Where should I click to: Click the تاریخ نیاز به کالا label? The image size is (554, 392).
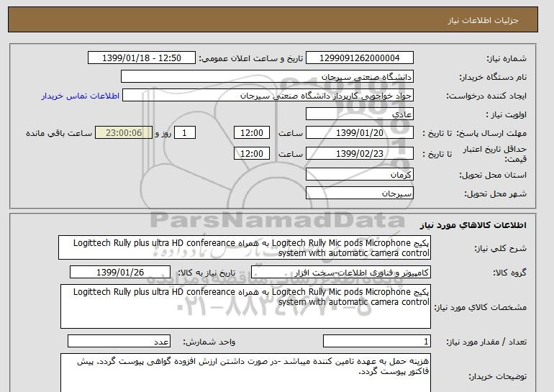click(x=206, y=273)
